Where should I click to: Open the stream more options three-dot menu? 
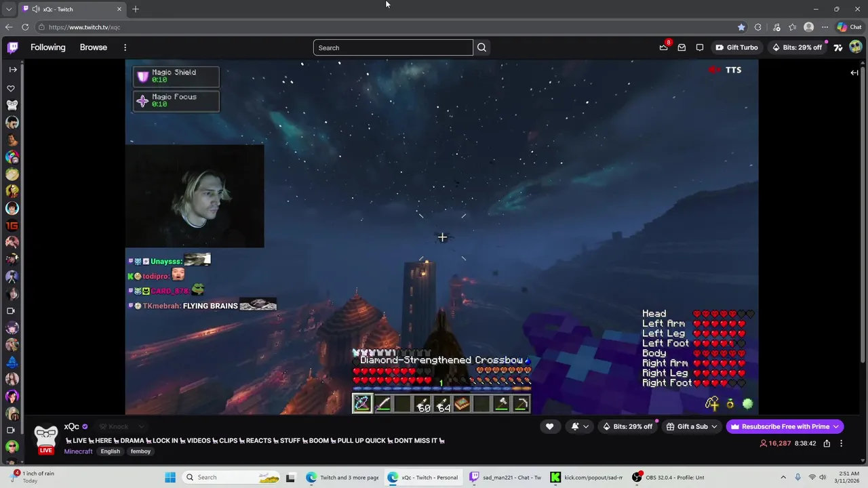(x=842, y=443)
